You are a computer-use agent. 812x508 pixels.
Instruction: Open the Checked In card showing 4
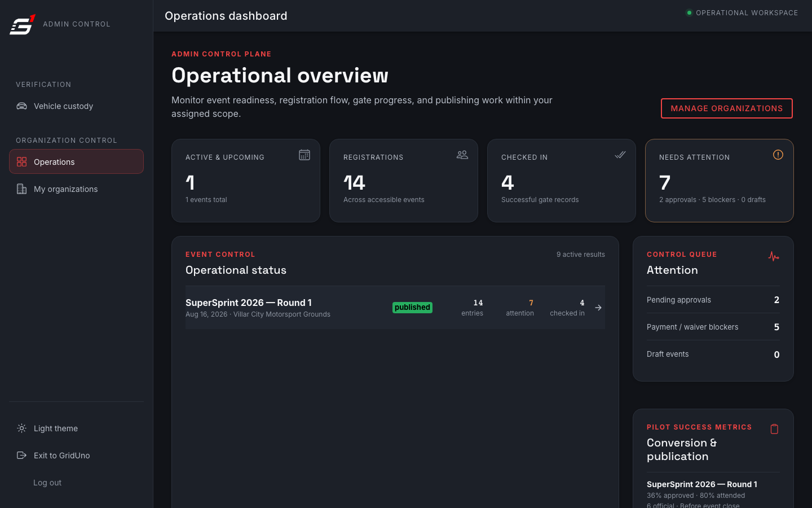point(562,181)
